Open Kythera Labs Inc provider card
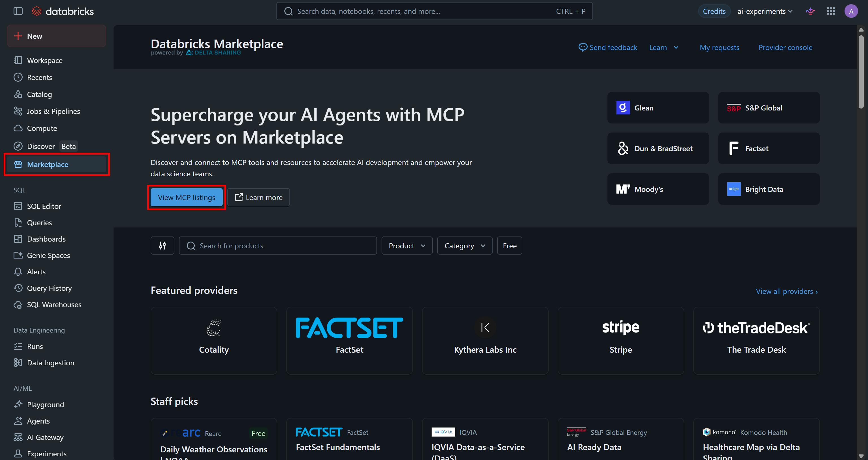868x460 pixels. [485, 341]
